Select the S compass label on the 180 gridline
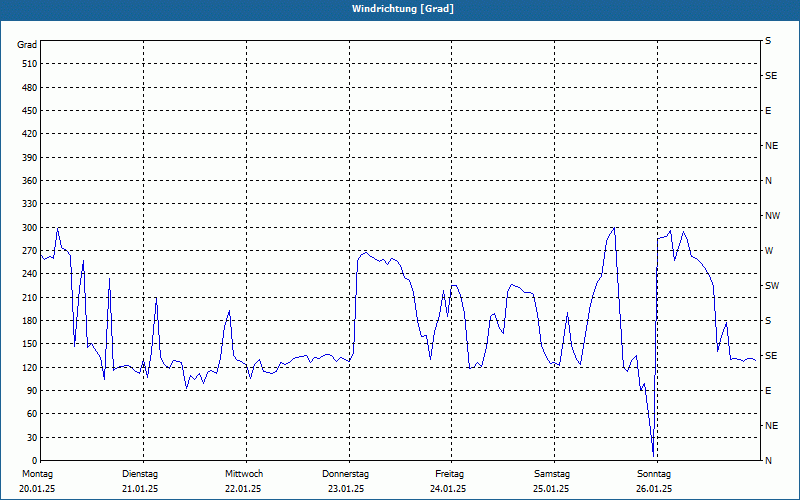This screenshot has height=500, width=800. [x=768, y=321]
